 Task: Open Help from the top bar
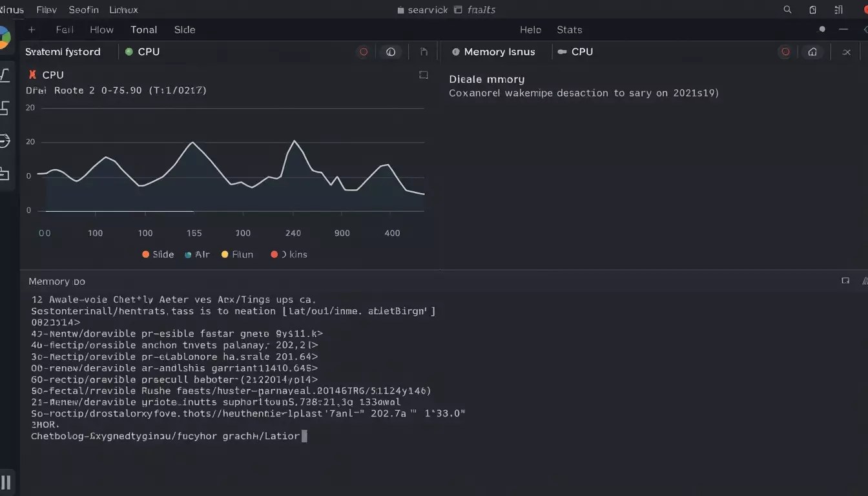530,30
